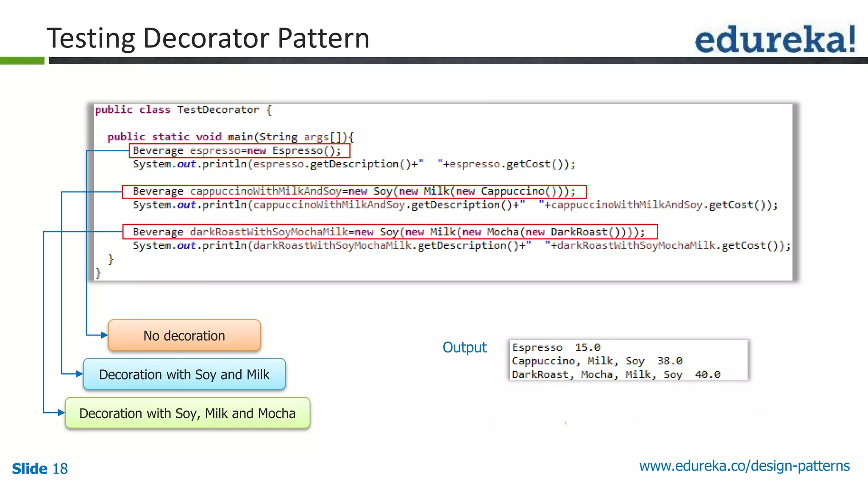Click Decoration with Soy, Milk and Mocha box
This screenshot has width=868, height=488.
point(187,413)
